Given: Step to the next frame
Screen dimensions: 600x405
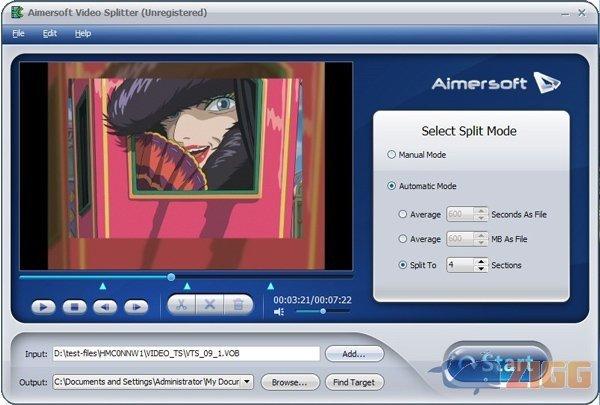Looking at the screenshot, I should click(136, 307).
